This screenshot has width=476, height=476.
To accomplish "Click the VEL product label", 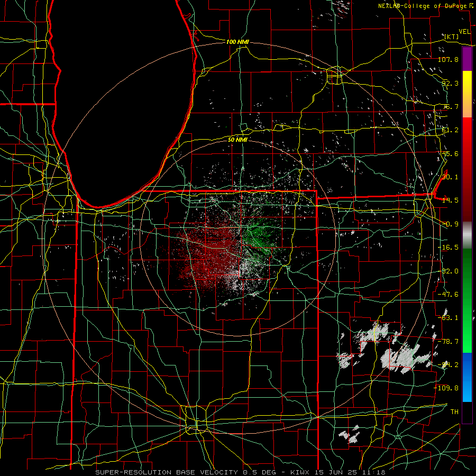I will coord(464,32).
